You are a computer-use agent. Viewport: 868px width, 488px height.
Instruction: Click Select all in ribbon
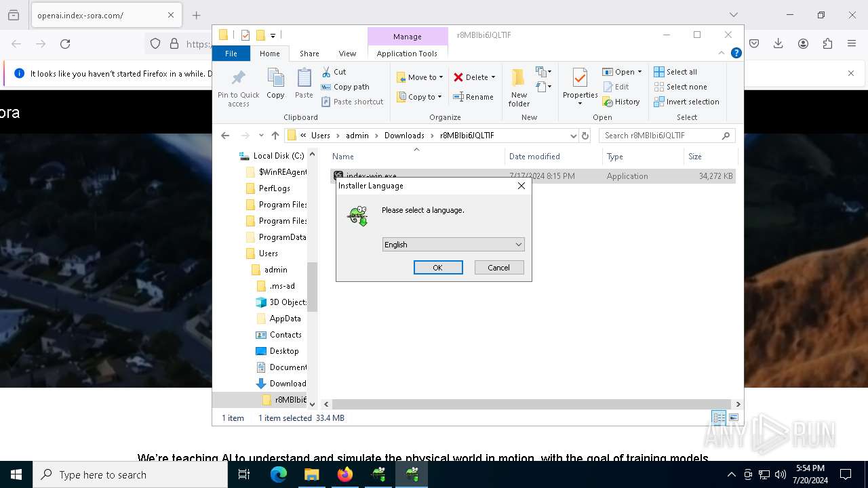pos(675,72)
